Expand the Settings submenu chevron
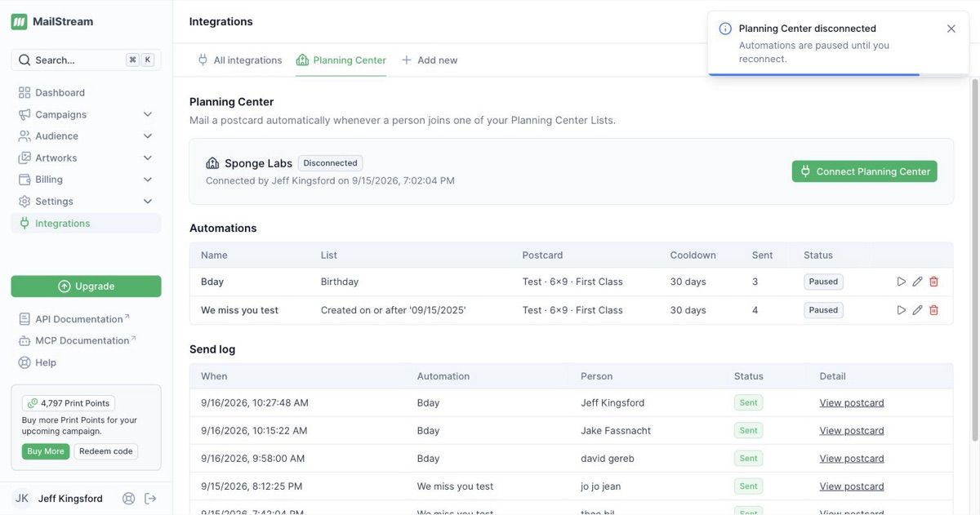Image resolution: width=980 pixels, height=515 pixels. pos(148,202)
